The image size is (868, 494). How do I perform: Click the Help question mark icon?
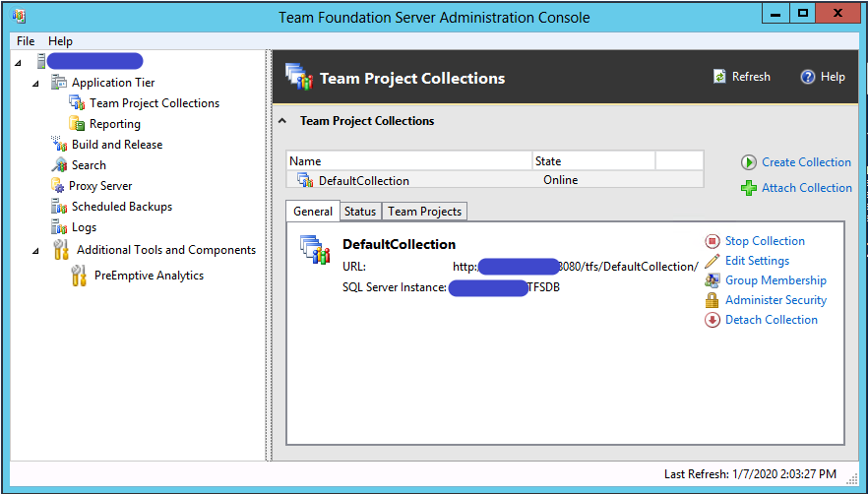click(x=808, y=77)
